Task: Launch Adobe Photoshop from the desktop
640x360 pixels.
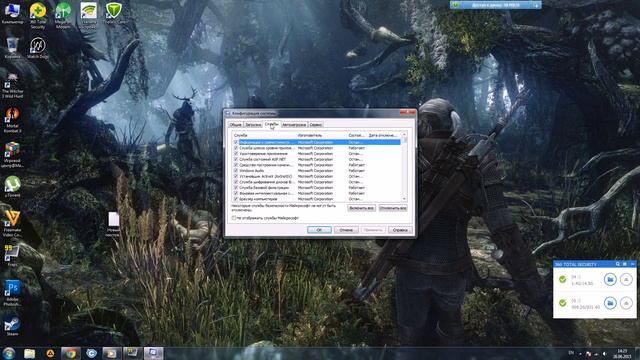Action: pos(12,293)
